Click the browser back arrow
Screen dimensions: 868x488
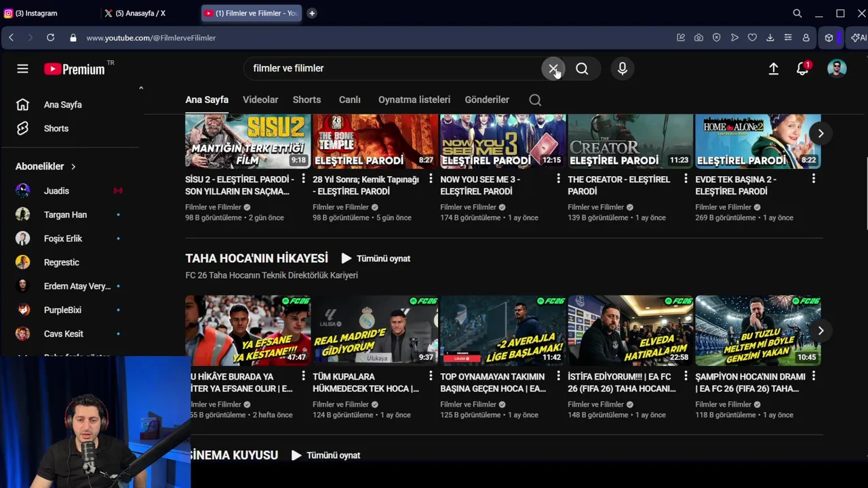tap(11, 38)
